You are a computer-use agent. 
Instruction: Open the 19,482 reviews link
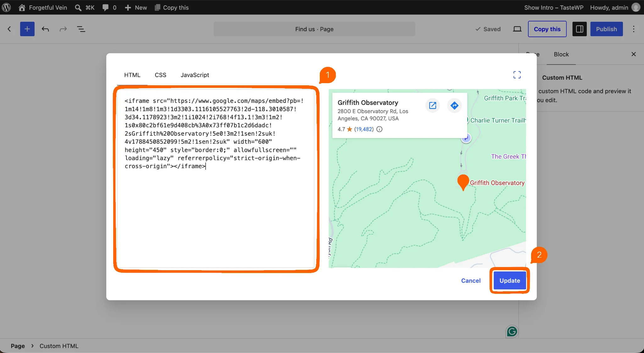(x=364, y=129)
